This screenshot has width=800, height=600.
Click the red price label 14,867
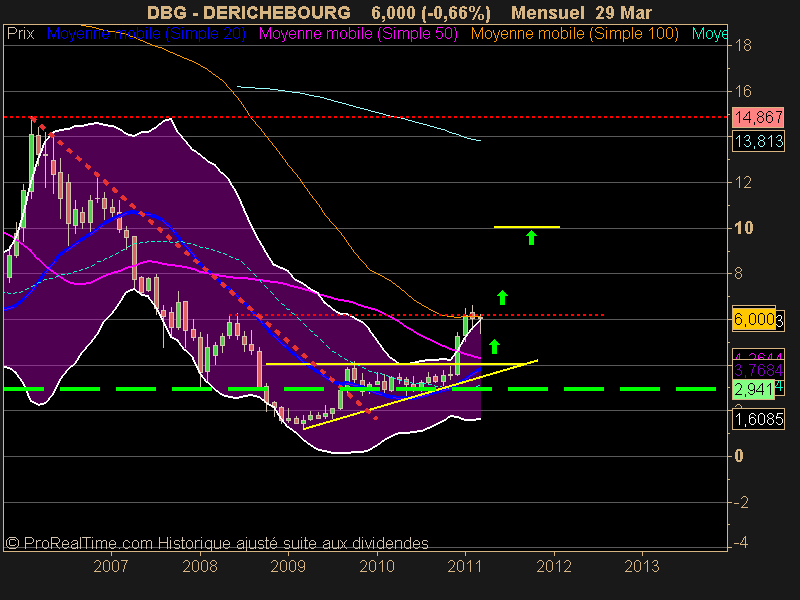(x=758, y=117)
